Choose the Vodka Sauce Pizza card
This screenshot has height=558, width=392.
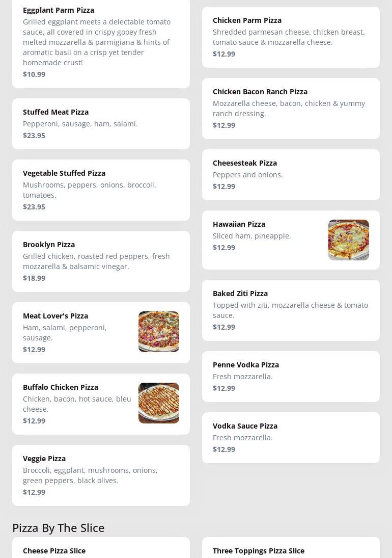tap(291, 438)
